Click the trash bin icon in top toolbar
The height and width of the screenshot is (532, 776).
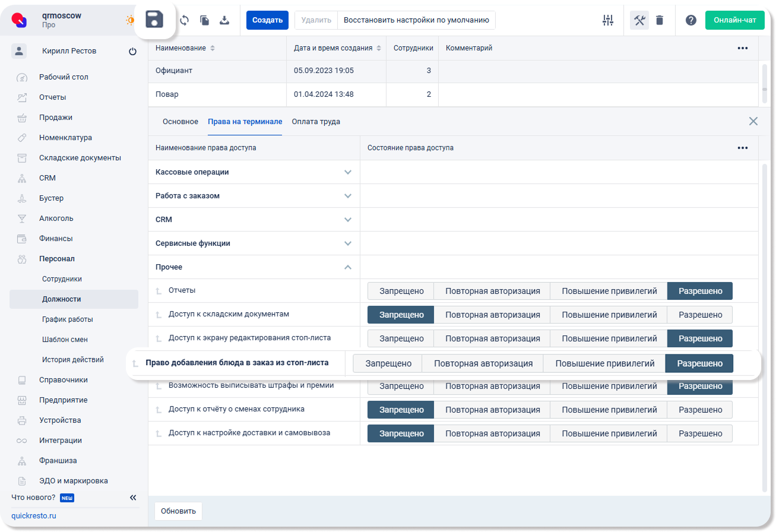coord(660,20)
